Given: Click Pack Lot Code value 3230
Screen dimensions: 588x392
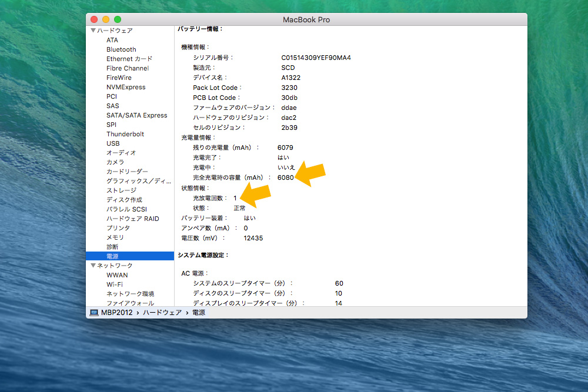Looking at the screenshot, I should [289, 88].
